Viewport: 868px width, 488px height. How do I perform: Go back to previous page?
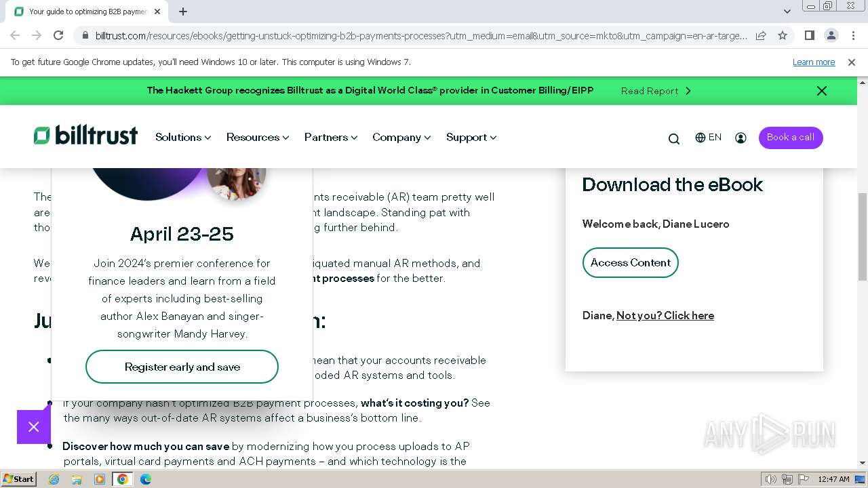point(15,35)
